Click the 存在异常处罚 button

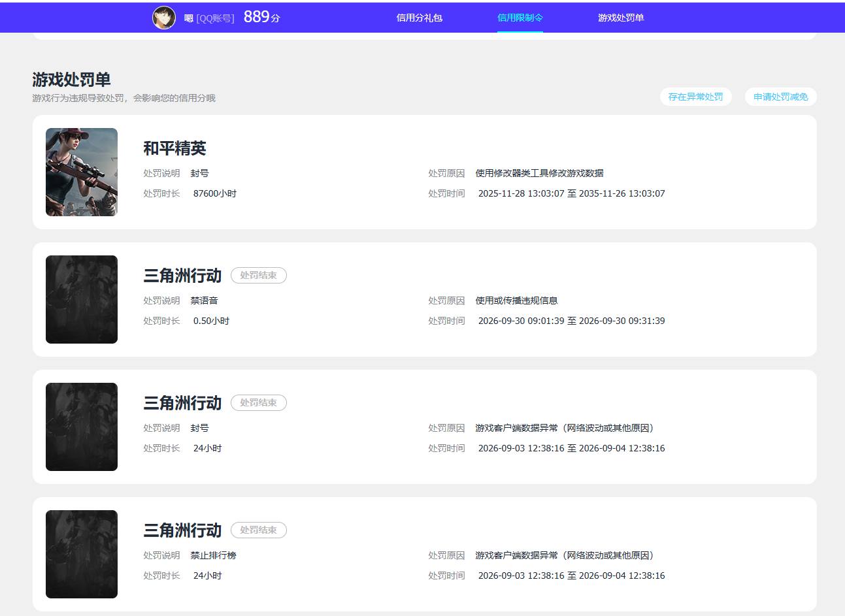click(x=695, y=97)
